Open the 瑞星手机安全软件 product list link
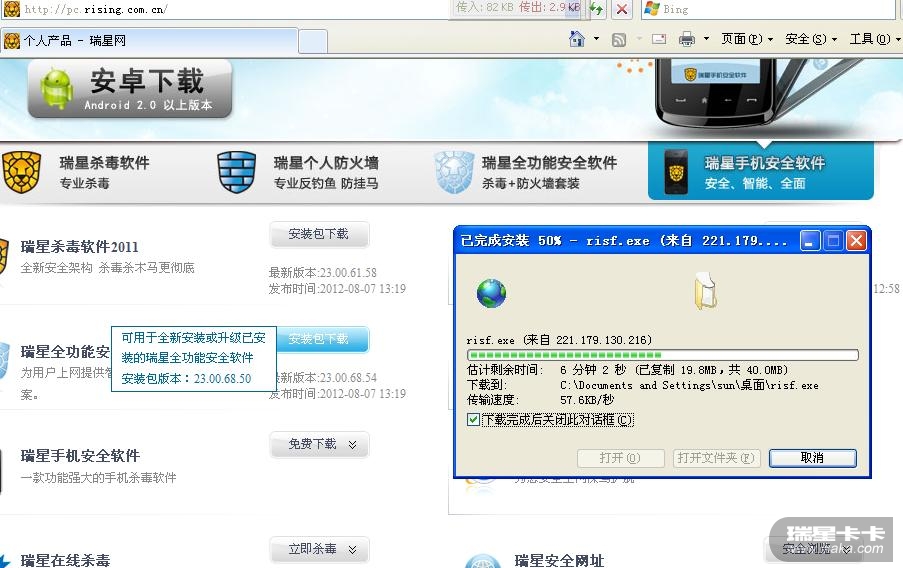Screen dimensions: 903x568 coord(80,456)
